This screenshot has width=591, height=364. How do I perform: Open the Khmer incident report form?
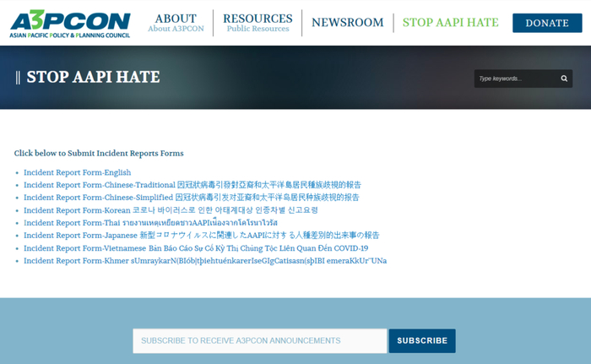click(205, 261)
